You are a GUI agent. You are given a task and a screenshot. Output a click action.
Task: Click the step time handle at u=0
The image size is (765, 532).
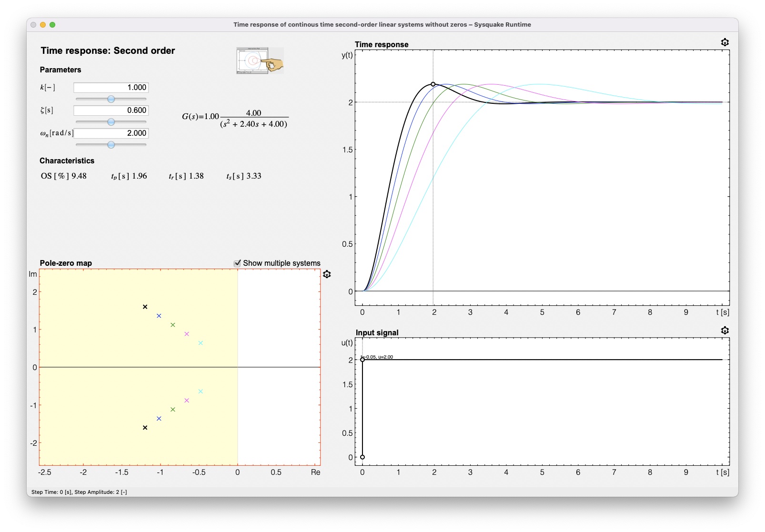(x=362, y=457)
